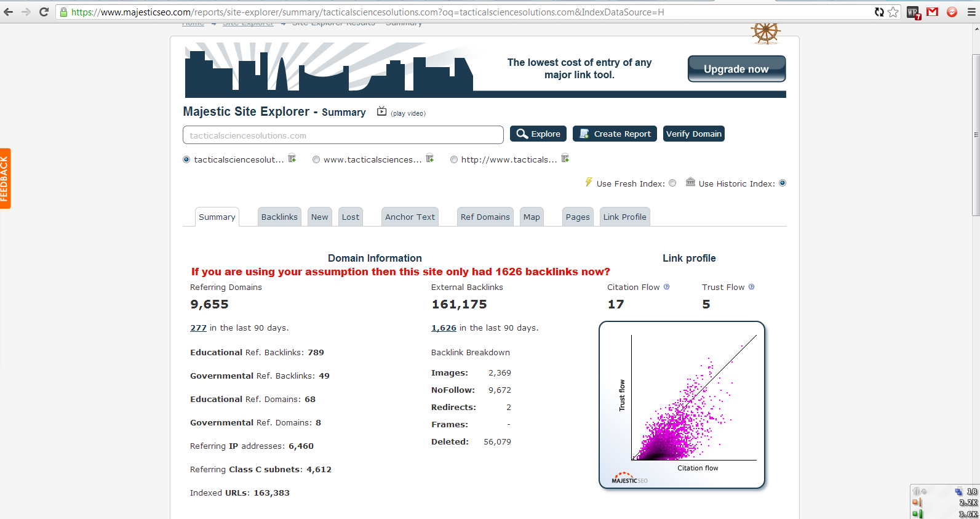Viewport: 980px width, 519px height.
Task: Select the Use Historic Index radio button
Action: (783, 183)
